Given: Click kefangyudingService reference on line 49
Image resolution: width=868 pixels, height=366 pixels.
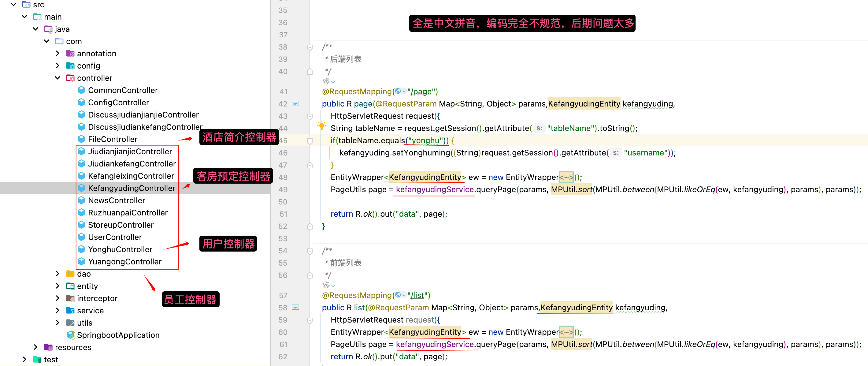Looking at the screenshot, I should (x=435, y=189).
